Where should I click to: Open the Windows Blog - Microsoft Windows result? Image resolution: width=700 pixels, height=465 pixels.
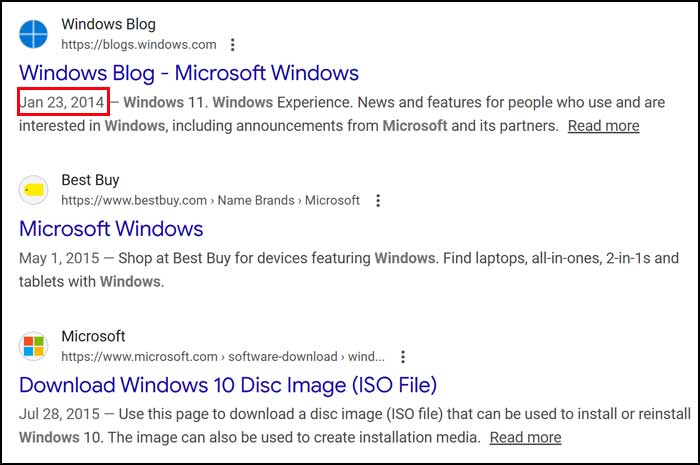189,73
